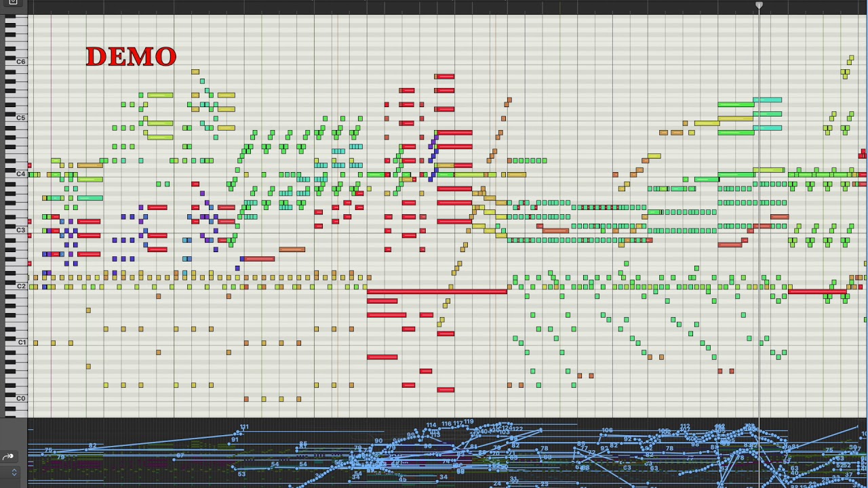Click the automation curve tool button
This screenshot has width=868, height=488.
[x=8, y=457]
